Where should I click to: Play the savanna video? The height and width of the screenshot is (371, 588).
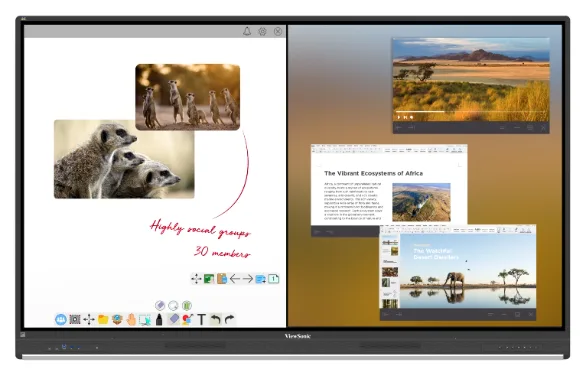click(x=399, y=117)
